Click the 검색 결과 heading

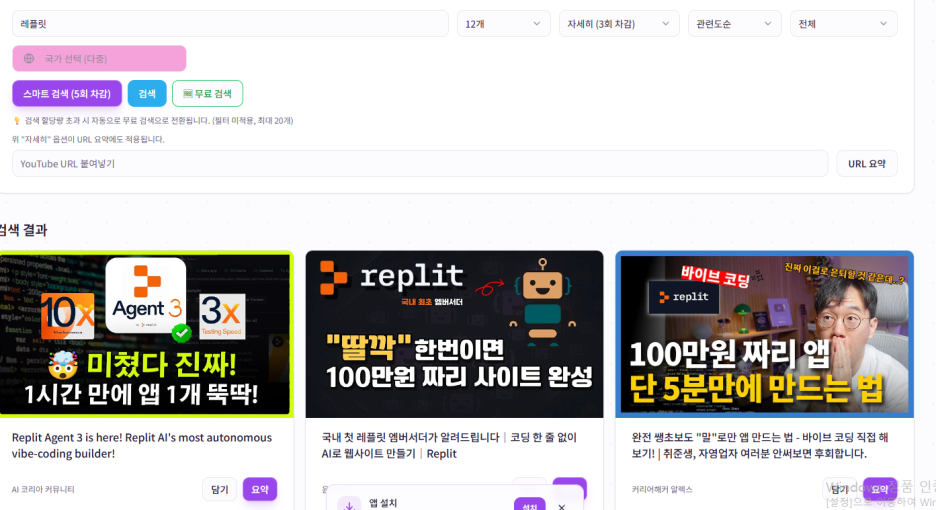click(x=23, y=230)
